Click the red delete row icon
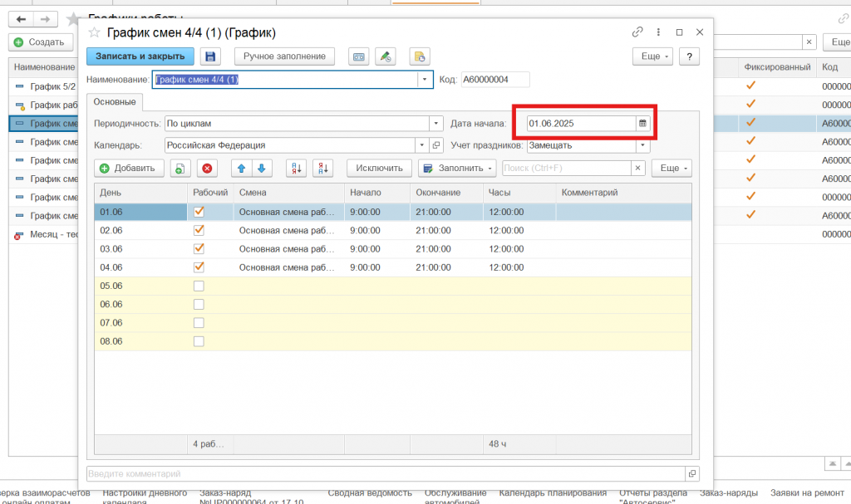851x504 pixels. coord(207,168)
